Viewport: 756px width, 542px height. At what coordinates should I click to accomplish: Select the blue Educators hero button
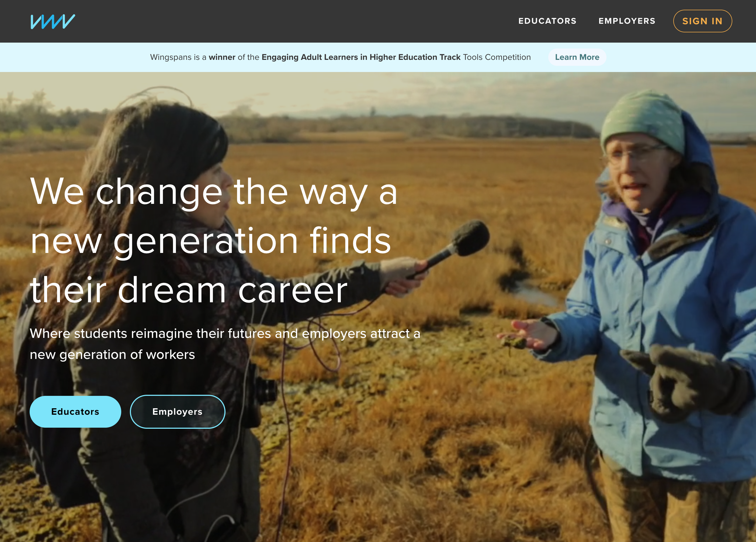(x=75, y=411)
